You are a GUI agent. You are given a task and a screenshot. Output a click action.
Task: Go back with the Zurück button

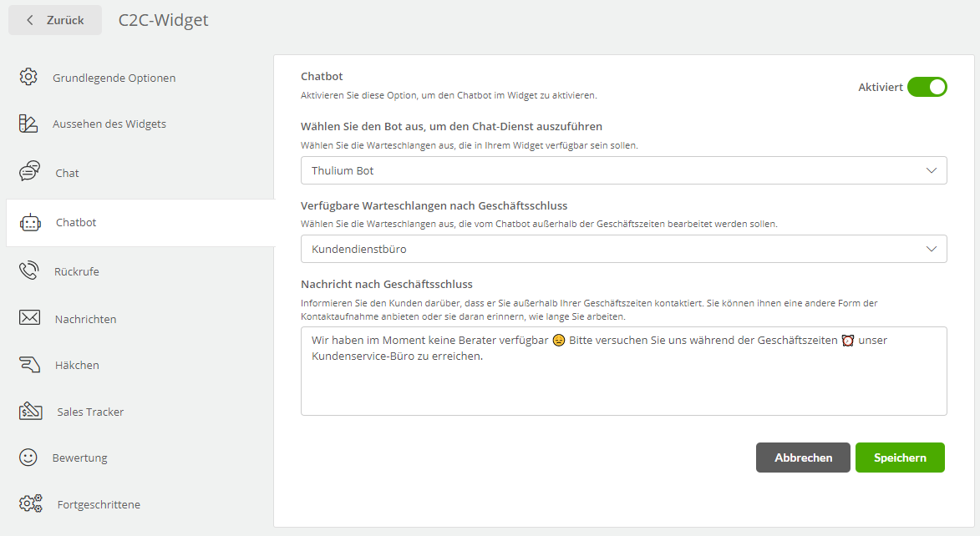coord(55,20)
